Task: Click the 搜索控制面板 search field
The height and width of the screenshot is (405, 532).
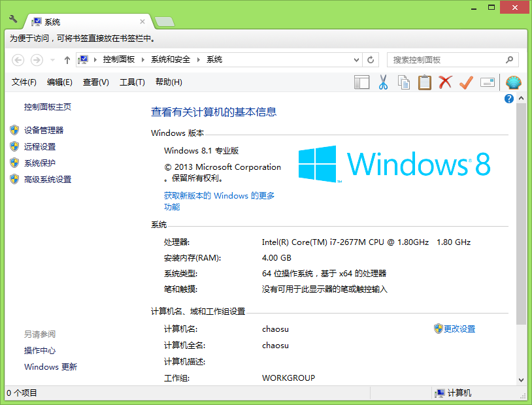Action: tap(453, 59)
